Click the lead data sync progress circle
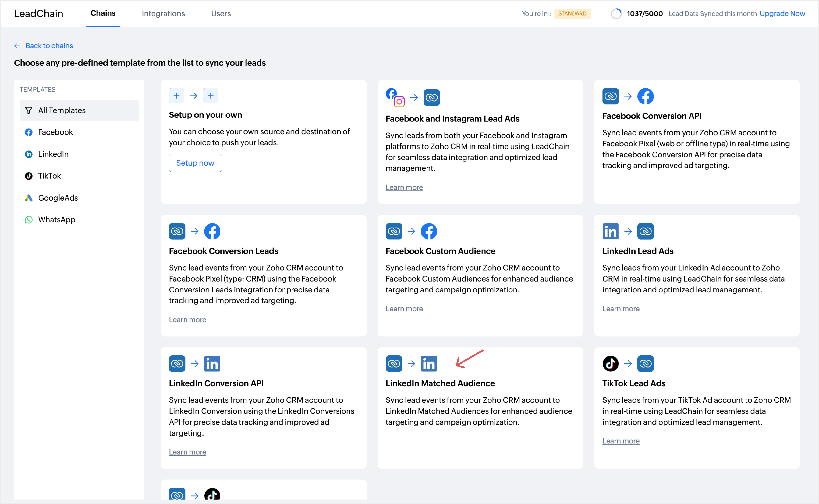The height and width of the screenshot is (504, 819). 616,14
